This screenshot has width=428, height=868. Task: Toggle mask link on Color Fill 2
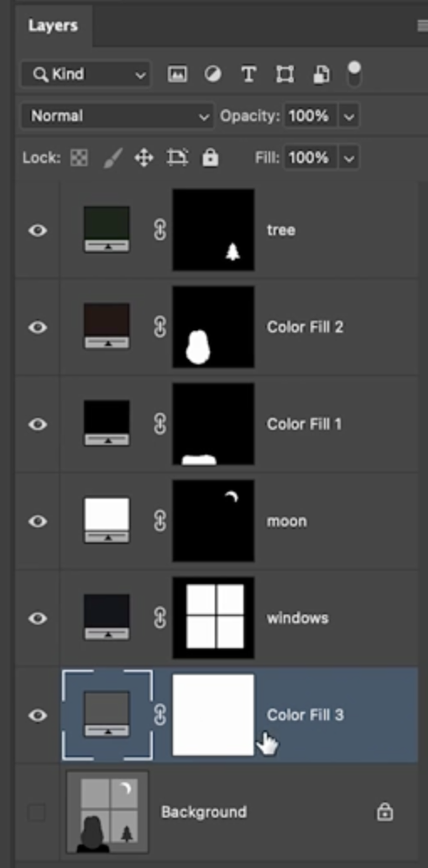click(160, 327)
